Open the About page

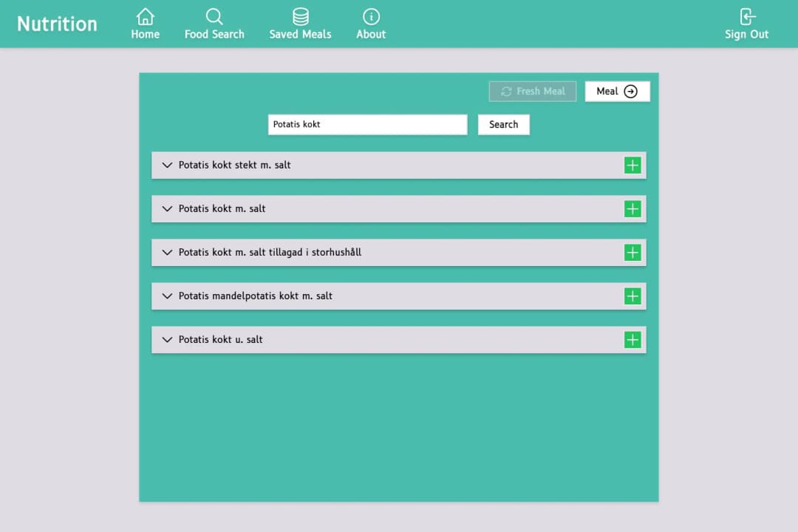370,23
